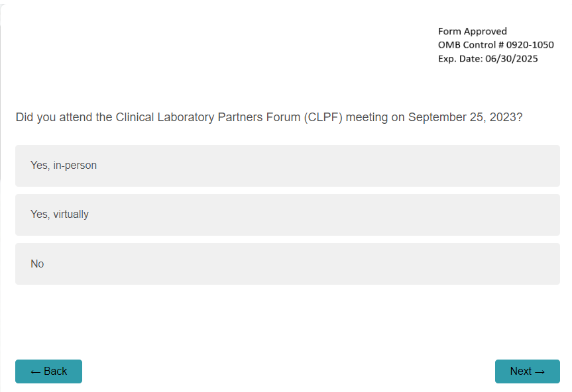Click the word "in-person" in the first option
Screen dimensions: 572x392
point(75,166)
